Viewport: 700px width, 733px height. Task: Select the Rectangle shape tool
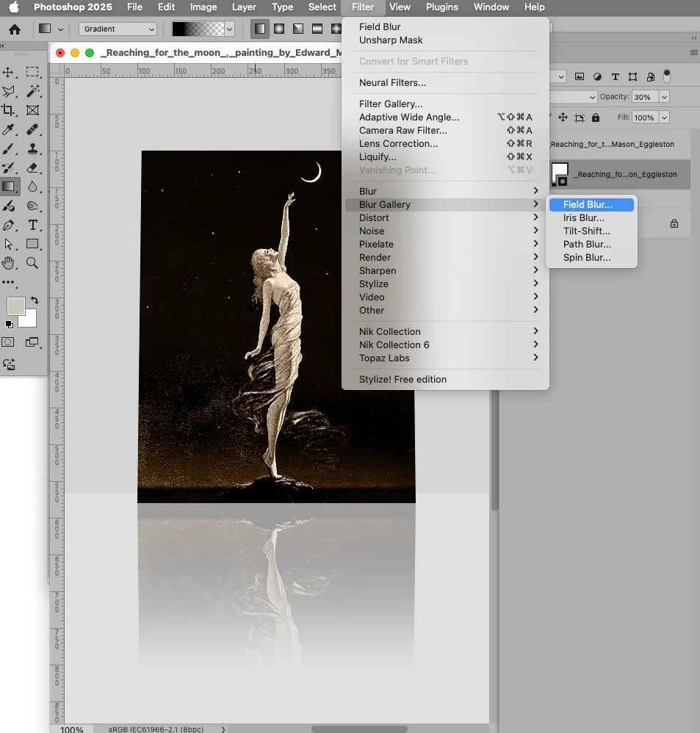pyautogui.click(x=32, y=244)
